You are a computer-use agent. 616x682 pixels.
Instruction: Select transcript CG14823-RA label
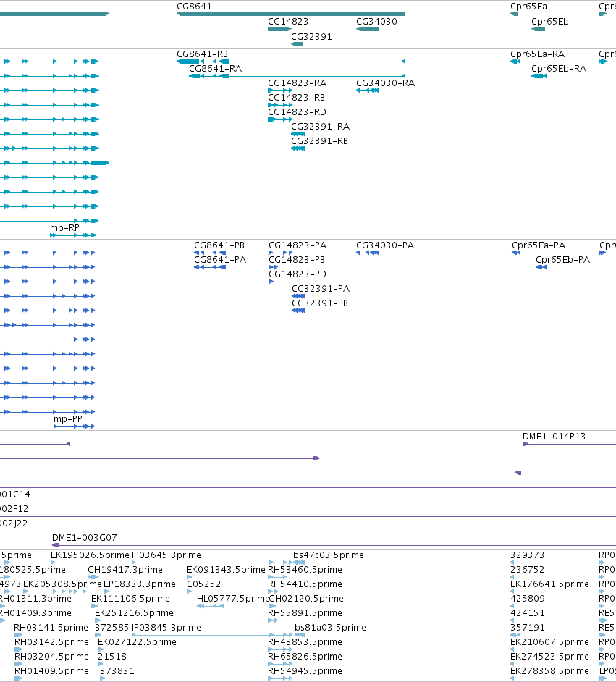click(297, 83)
